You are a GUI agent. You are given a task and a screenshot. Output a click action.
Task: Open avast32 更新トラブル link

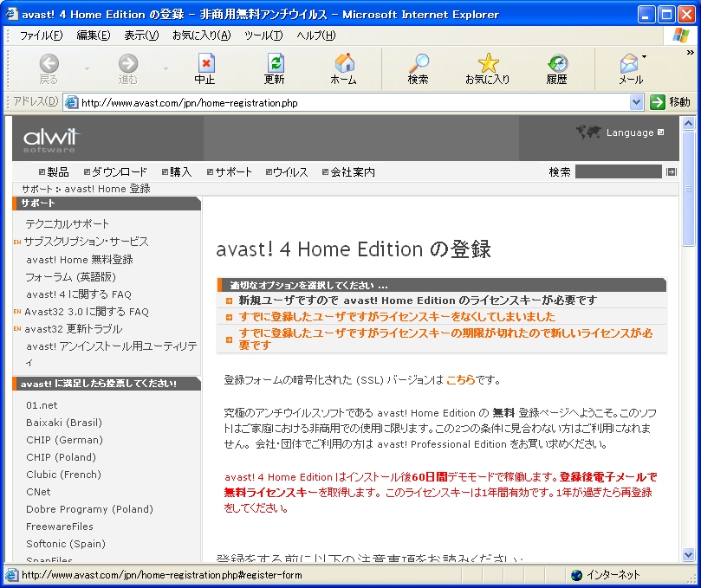tap(74, 329)
